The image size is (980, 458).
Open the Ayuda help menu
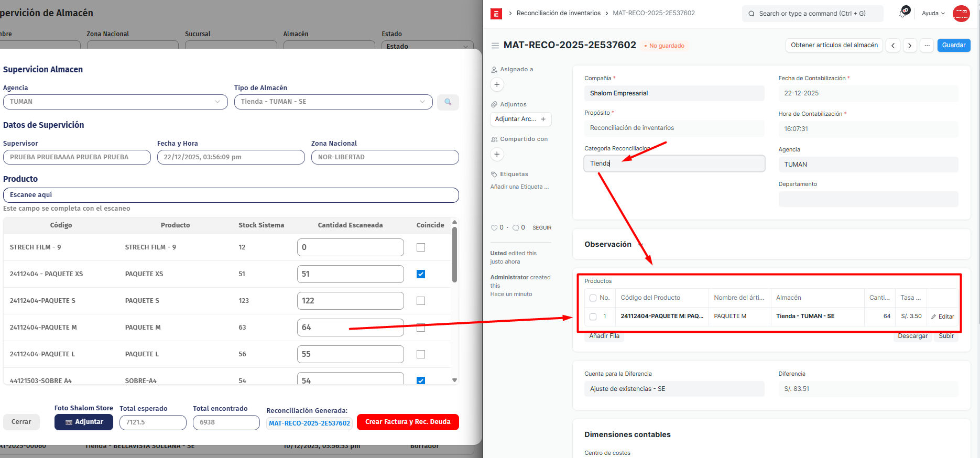[x=933, y=14]
